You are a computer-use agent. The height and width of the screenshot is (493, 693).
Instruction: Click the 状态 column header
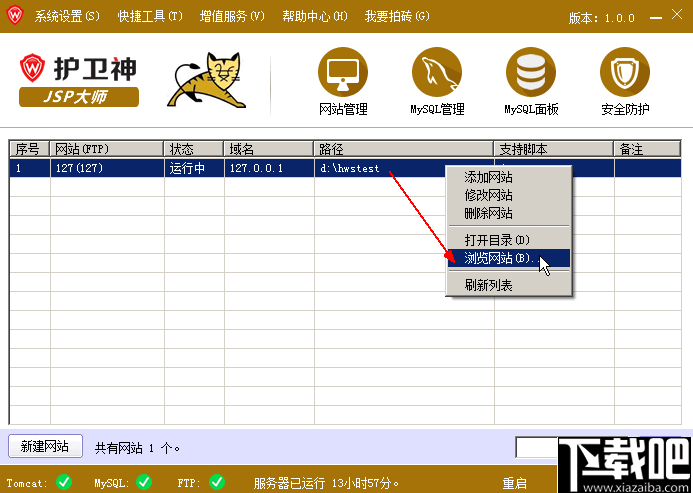pos(194,149)
